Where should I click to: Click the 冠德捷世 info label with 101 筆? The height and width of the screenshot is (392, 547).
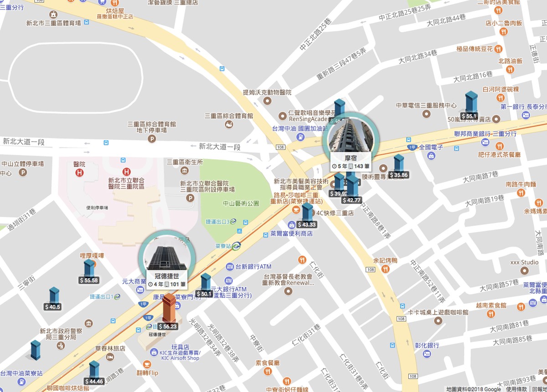[166, 280]
